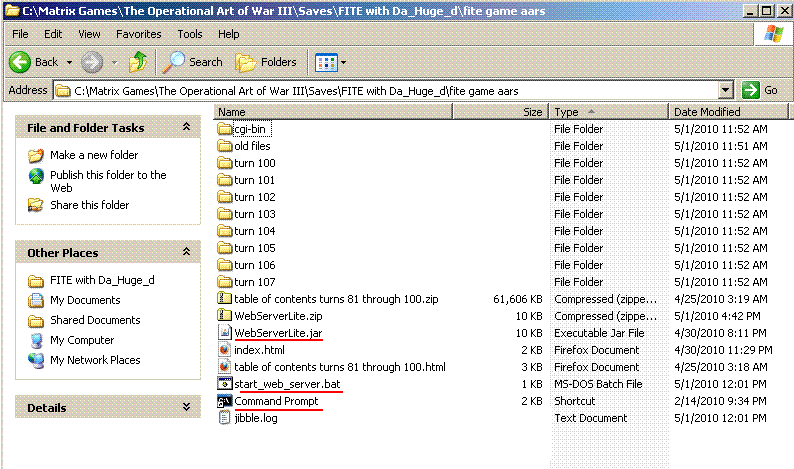Click the Make a new folder icon

point(35,155)
